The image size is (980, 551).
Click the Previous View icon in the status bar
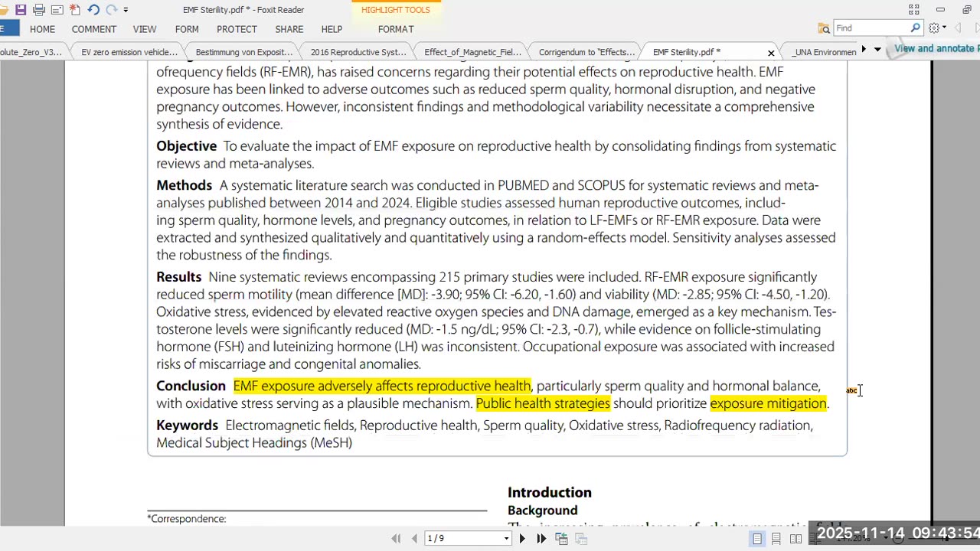(x=561, y=539)
